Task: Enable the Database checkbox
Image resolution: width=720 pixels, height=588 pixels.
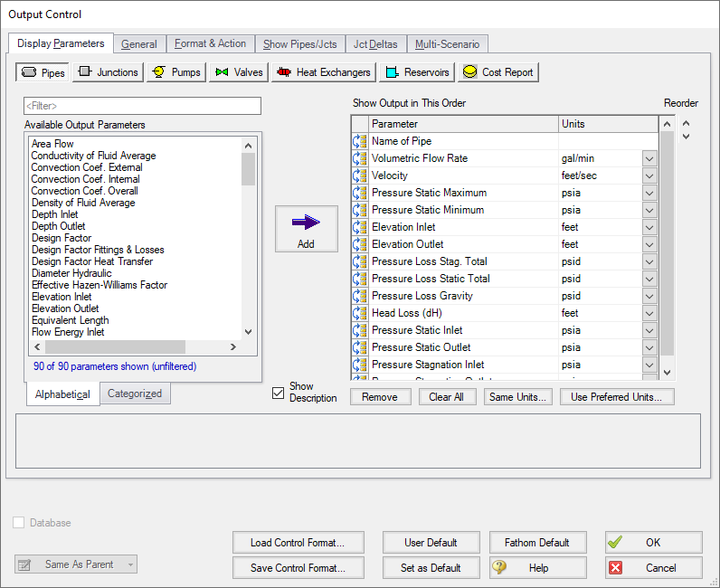Action: (19, 523)
